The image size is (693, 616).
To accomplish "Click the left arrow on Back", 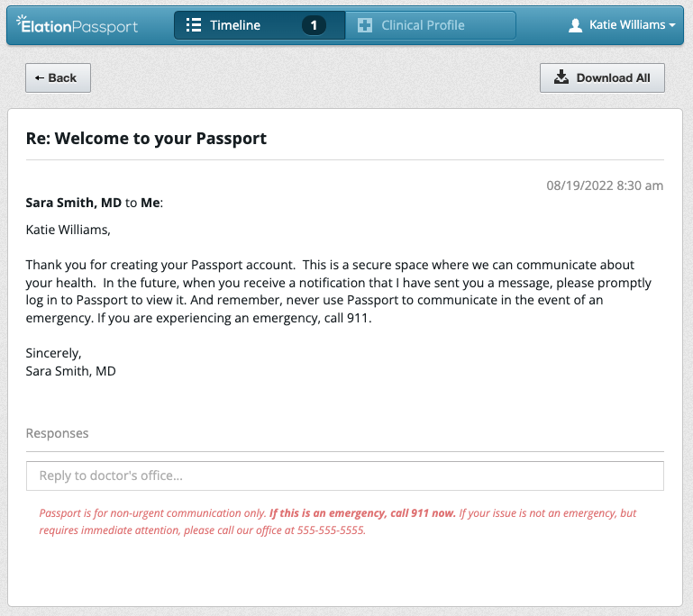I will coord(40,77).
